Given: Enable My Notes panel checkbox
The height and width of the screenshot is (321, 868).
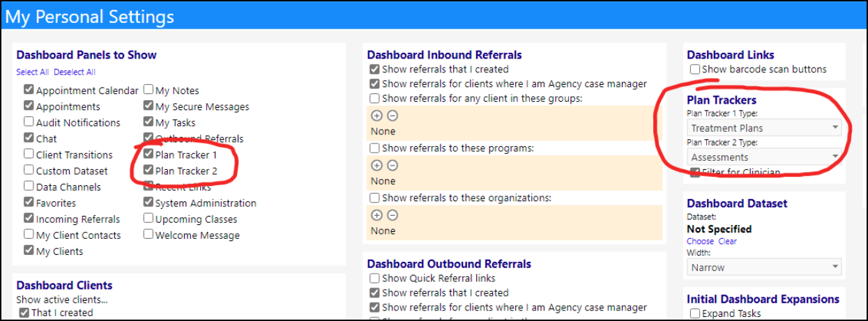Looking at the screenshot, I should tap(149, 90).
